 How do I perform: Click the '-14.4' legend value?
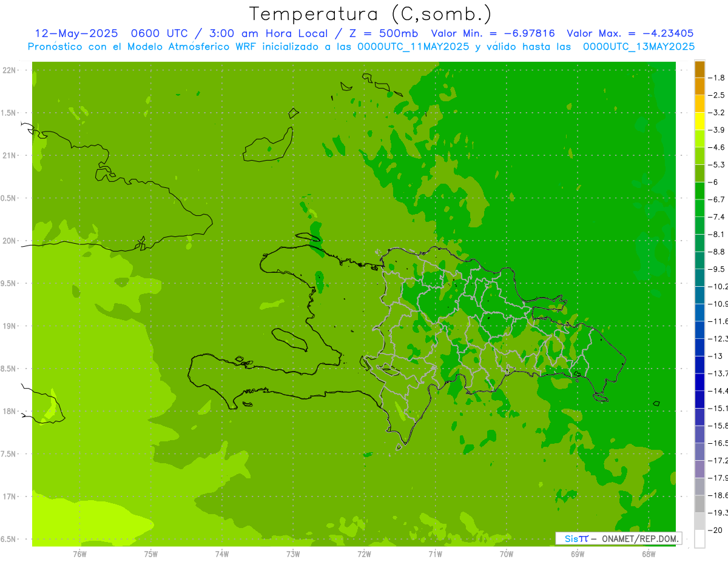pos(718,390)
